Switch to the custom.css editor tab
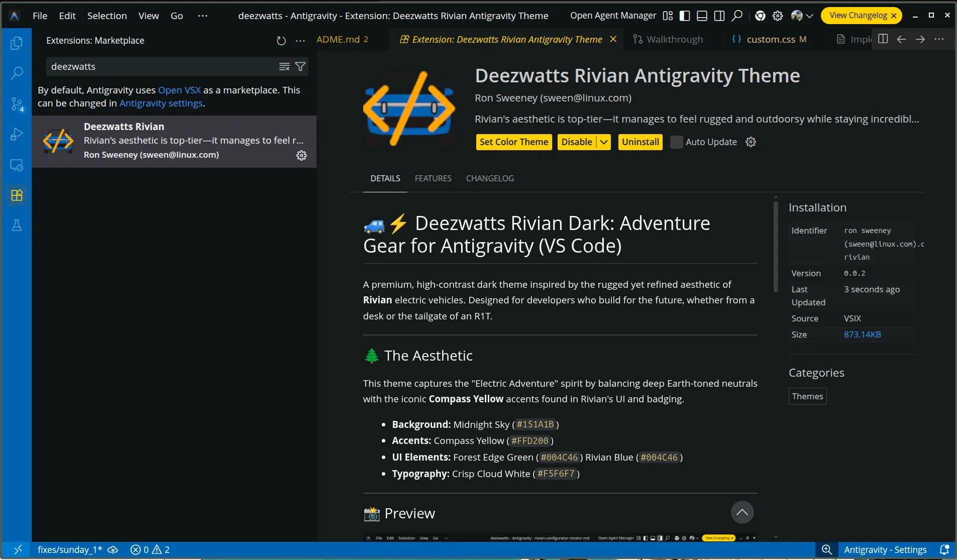957x560 pixels. click(x=776, y=39)
